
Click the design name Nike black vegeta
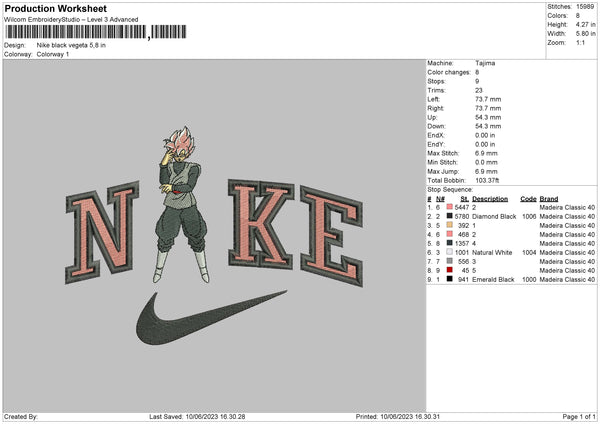click(x=71, y=45)
